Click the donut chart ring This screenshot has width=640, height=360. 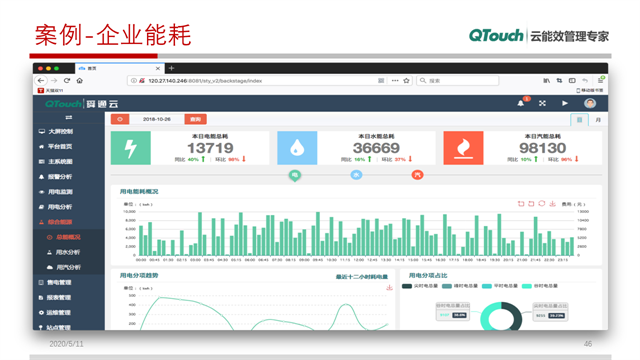pos(501,316)
